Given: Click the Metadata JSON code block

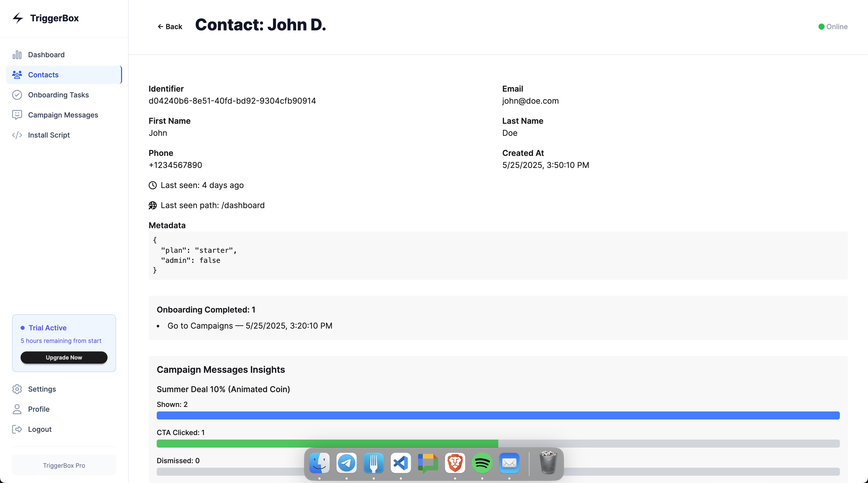Looking at the screenshot, I should (498, 255).
